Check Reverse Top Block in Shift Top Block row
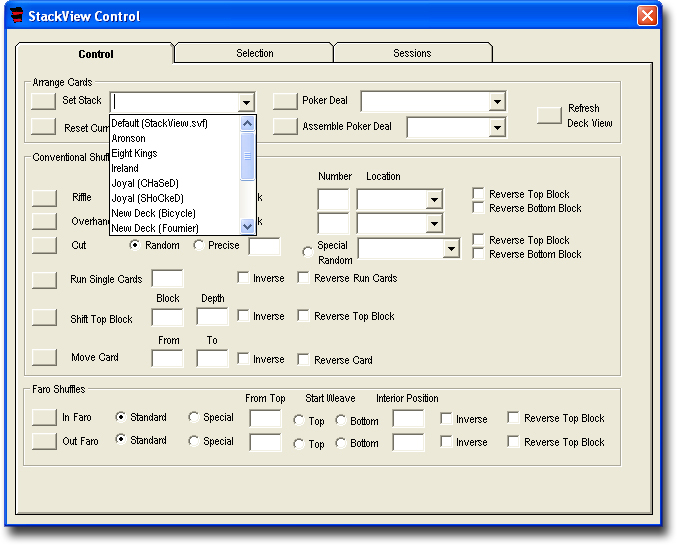Image resolution: width=677 pixels, height=545 pixels. click(304, 316)
